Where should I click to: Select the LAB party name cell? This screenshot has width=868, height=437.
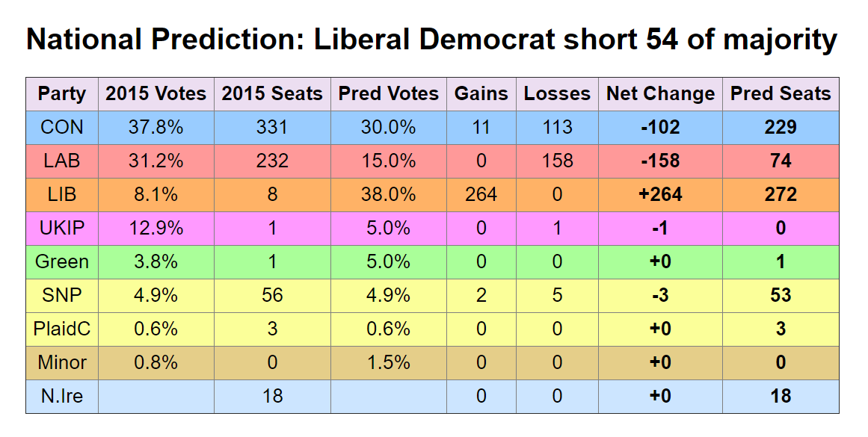click(x=62, y=161)
